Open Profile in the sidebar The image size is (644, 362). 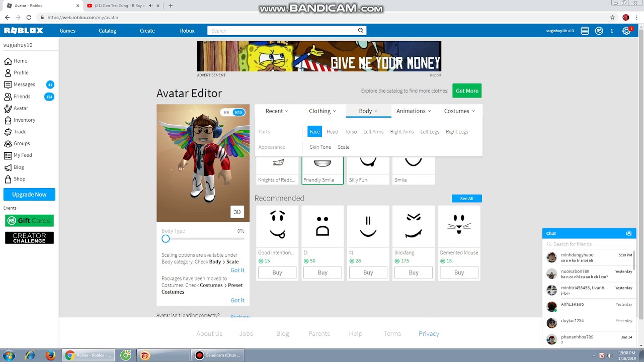[x=16, y=73]
